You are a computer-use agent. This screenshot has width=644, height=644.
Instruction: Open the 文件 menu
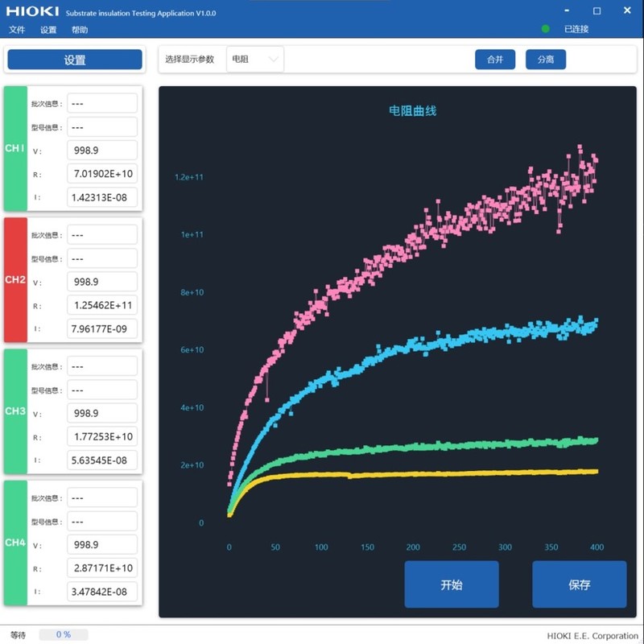pos(17,30)
